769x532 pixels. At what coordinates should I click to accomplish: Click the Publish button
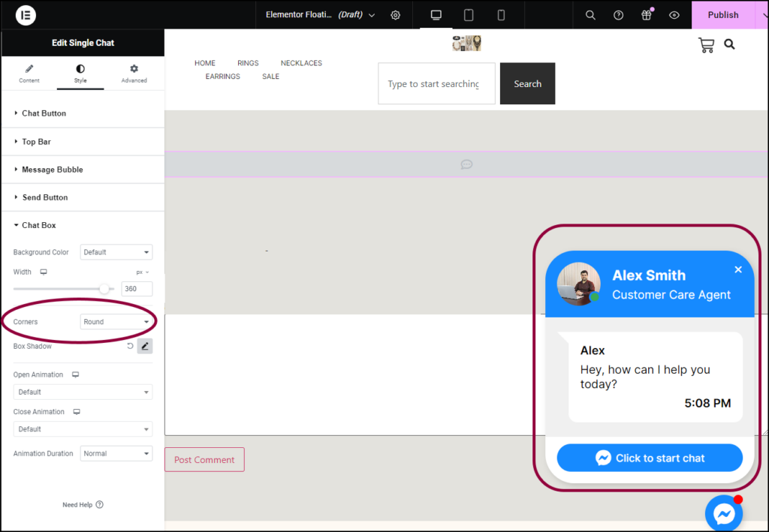tap(722, 15)
